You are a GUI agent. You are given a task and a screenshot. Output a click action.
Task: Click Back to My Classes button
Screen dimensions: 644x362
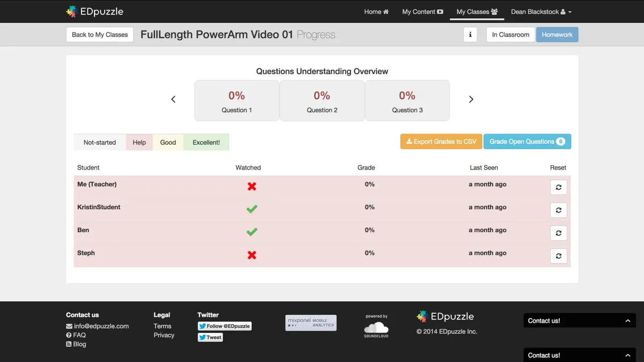[100, 34]
